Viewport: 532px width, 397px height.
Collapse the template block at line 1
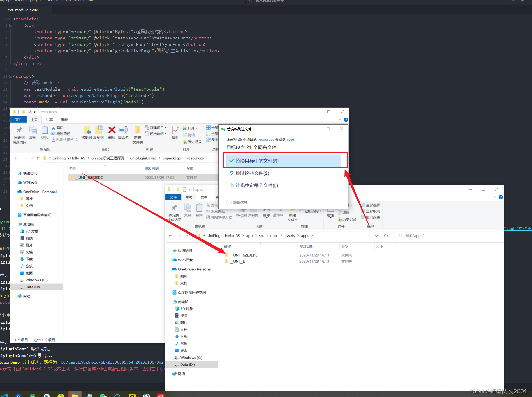[10, 19]
